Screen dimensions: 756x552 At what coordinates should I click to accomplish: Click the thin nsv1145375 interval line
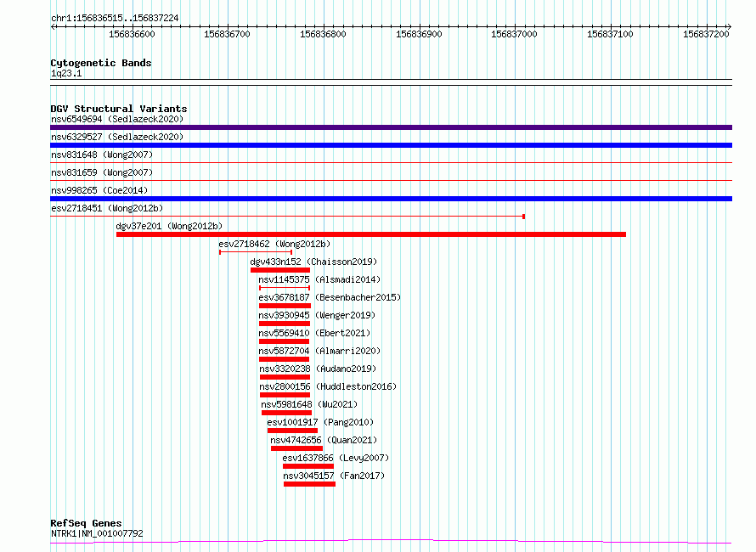[x=285, y=288]
